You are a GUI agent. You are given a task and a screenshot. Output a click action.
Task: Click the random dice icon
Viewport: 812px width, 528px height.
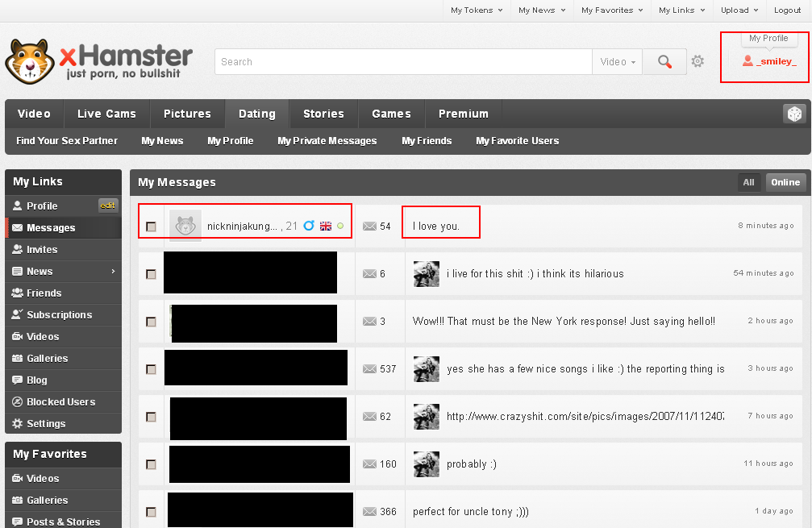click(794, 114)
